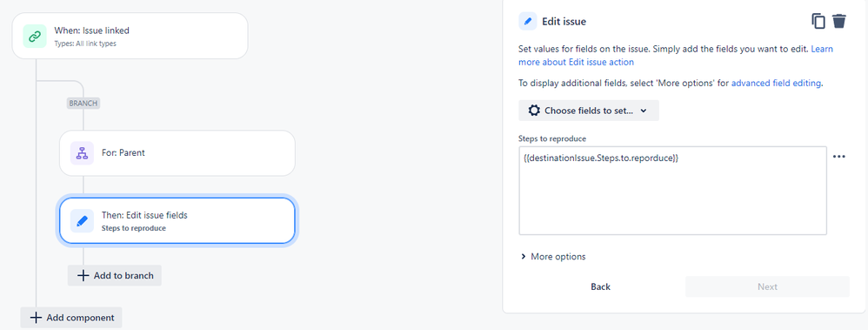
Task: Select the For: Parent branch step
Action: tap(177, 153)
